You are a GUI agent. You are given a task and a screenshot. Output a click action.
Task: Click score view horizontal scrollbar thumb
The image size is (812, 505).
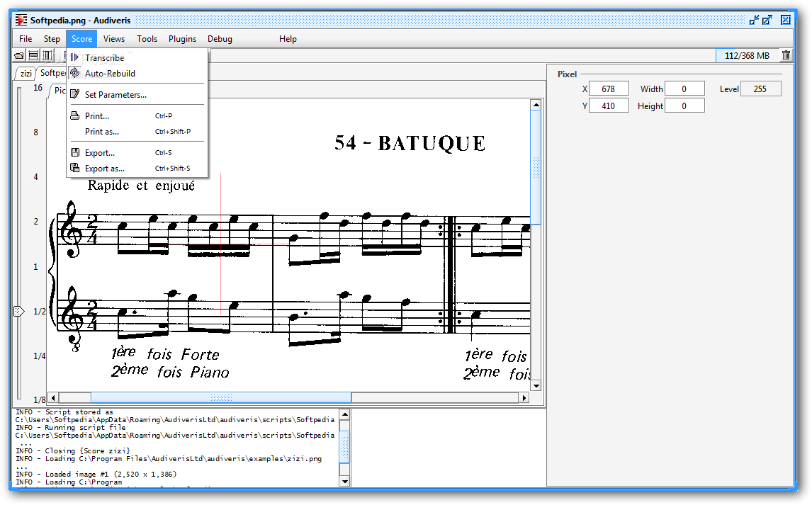click(221, 398)
